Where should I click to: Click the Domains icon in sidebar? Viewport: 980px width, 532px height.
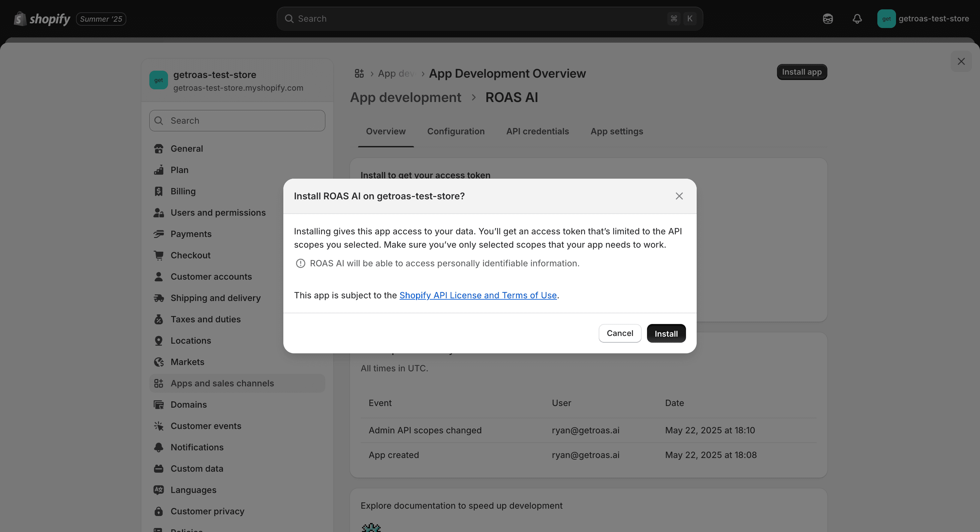(x=159, y=404)
